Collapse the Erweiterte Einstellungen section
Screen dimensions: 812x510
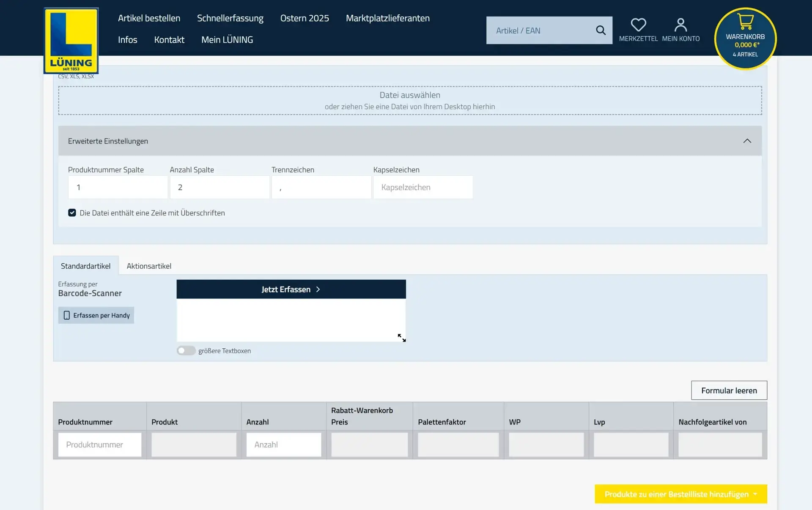point(748,141)
